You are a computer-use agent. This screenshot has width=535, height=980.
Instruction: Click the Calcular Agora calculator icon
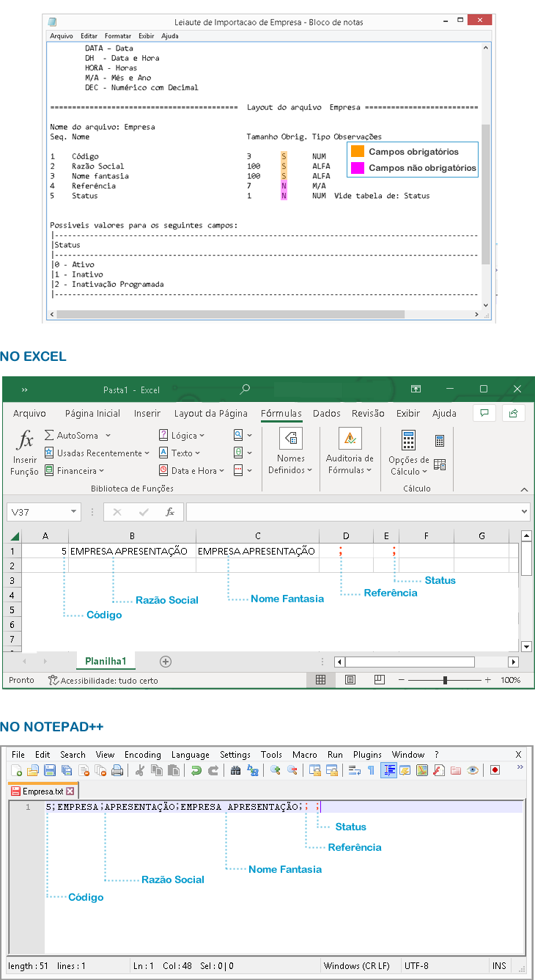tap(439, 441)
